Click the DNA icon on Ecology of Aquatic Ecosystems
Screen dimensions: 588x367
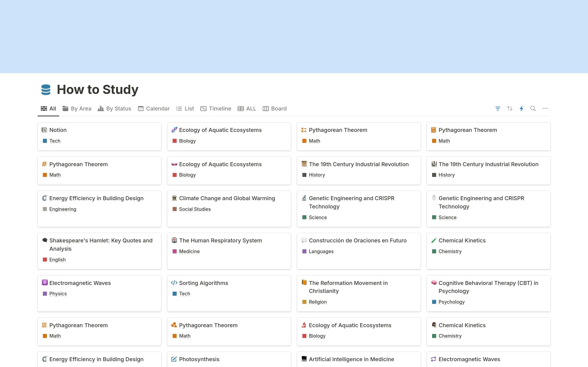coord(174,130)
